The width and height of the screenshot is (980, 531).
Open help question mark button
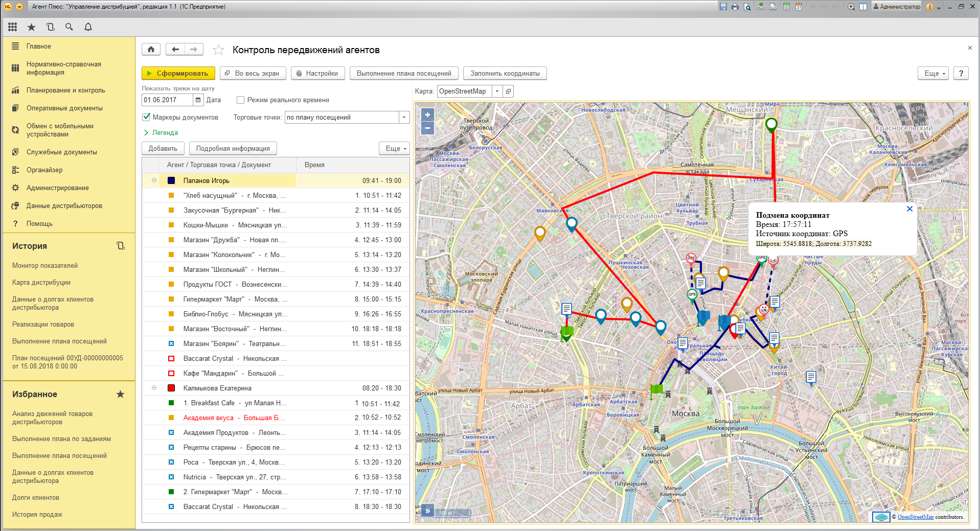961,74
